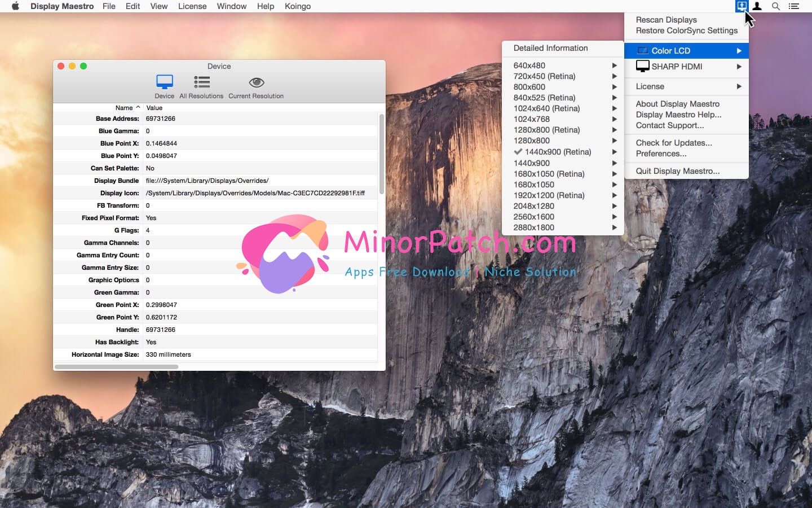Screen dimensions: 812x508
Task: Click the Device window horizontal scrollbar
Action: [117, 366]
